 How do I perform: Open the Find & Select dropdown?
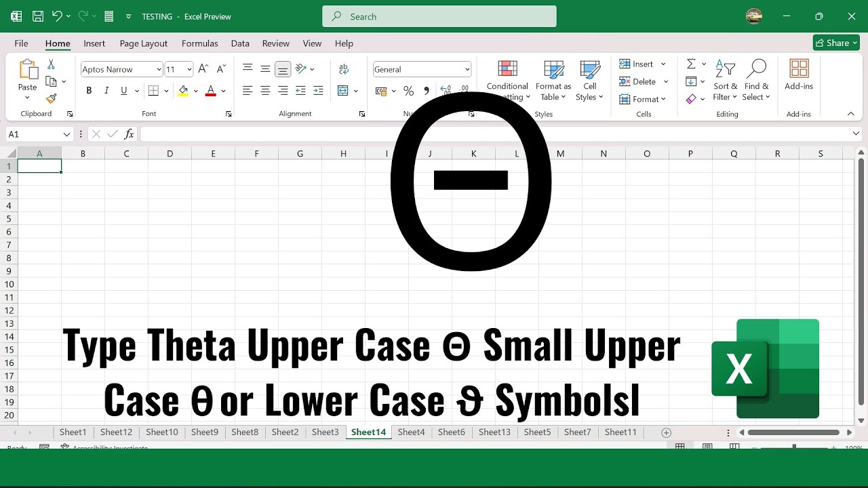click(756, 81)
